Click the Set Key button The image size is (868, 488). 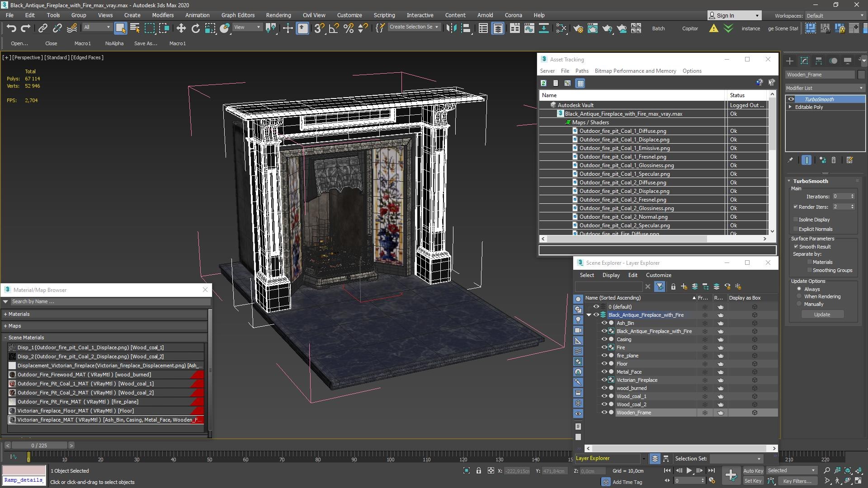tap(753, 481)
